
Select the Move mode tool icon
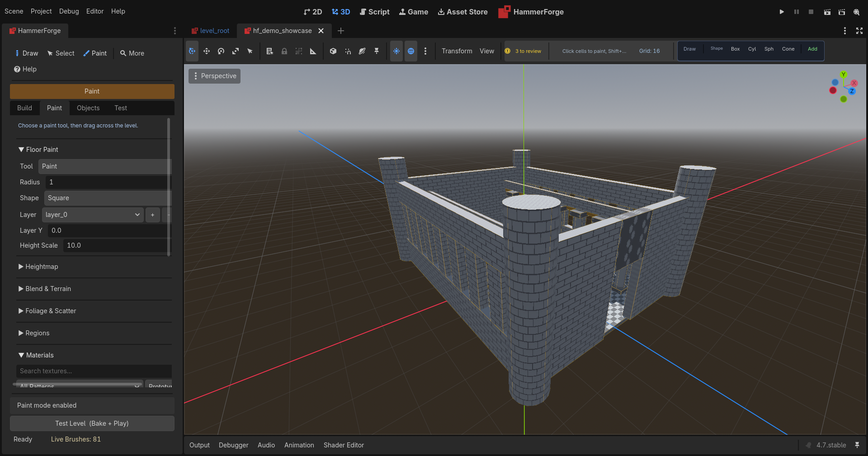tap(207, 51)
